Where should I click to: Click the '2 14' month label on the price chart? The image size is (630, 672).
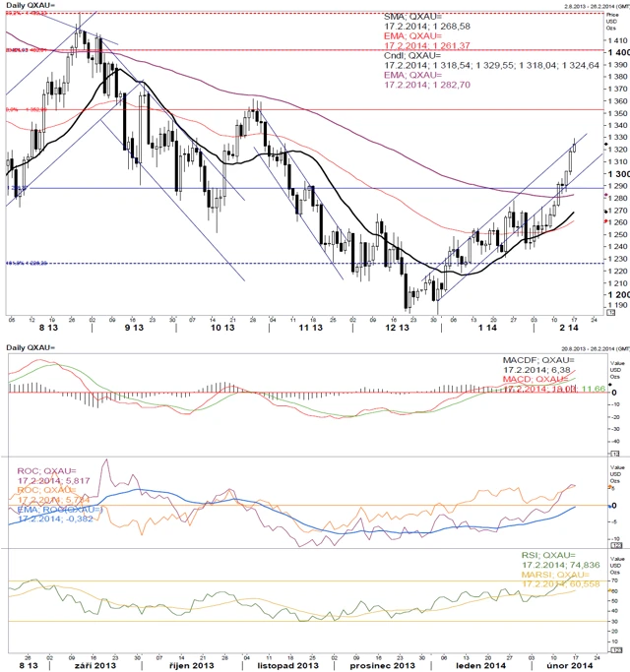[569, 328]
